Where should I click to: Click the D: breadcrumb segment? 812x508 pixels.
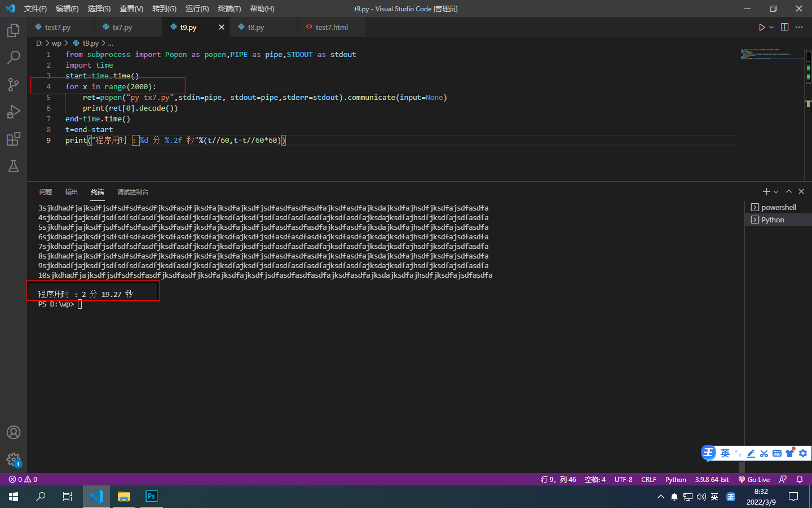click(x=39, y=43)
